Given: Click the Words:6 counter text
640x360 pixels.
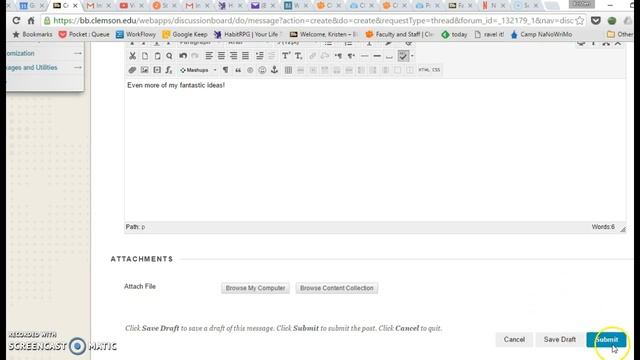Looking at the screenshot, I should [x=603, y=227].
